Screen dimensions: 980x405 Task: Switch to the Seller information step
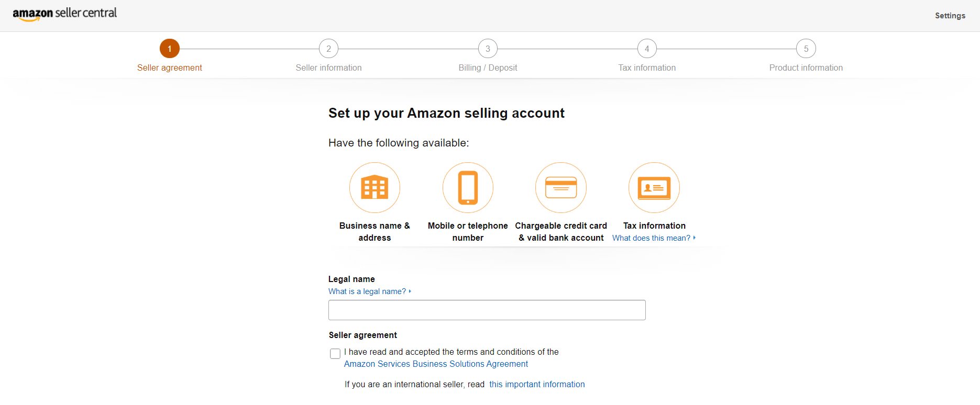328,48
